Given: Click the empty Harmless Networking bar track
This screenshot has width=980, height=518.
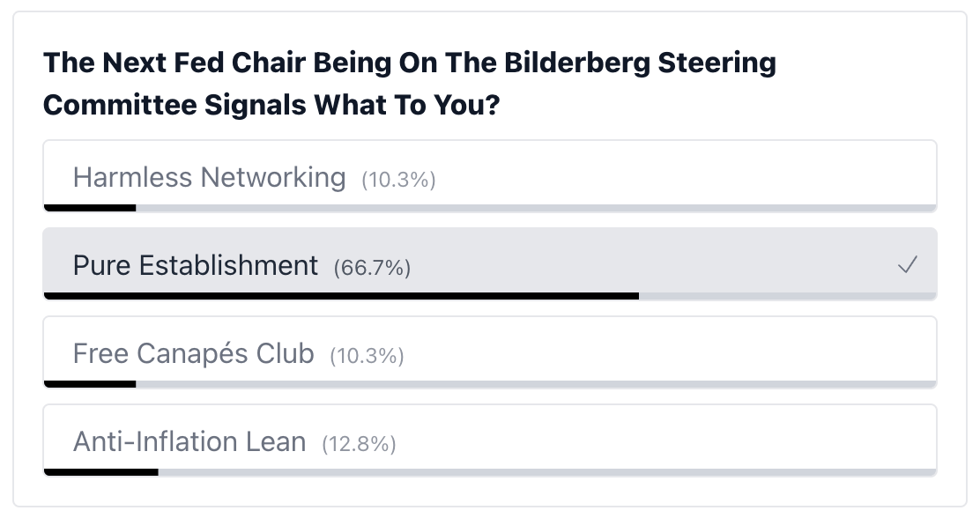Looking at the screenshot, I should point(536,208).
